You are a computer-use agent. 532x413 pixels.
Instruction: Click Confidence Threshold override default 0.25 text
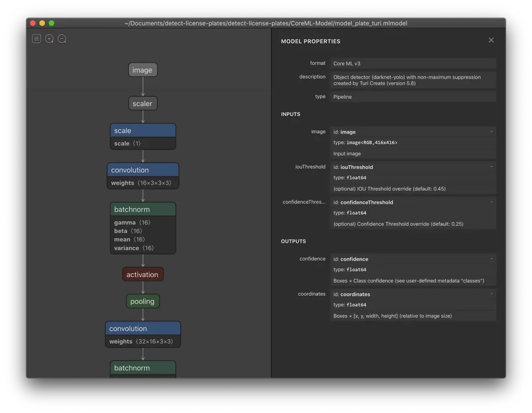coord(398,224)
